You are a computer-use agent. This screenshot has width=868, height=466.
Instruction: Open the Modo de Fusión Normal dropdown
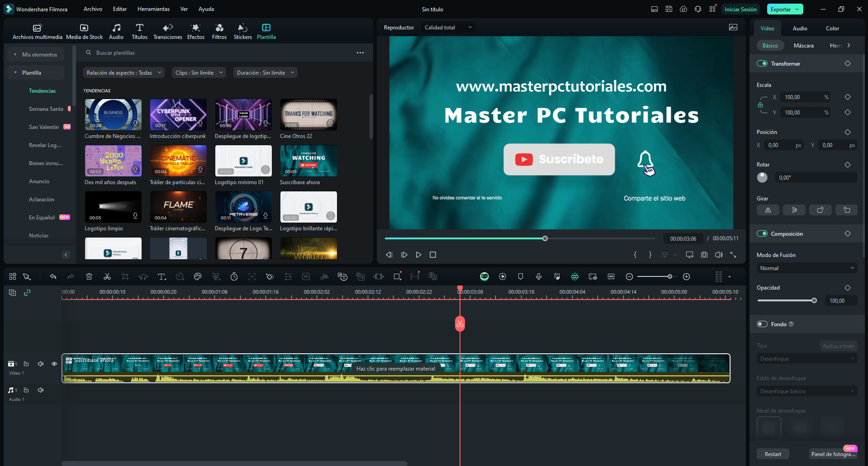[x=807, y=268]
